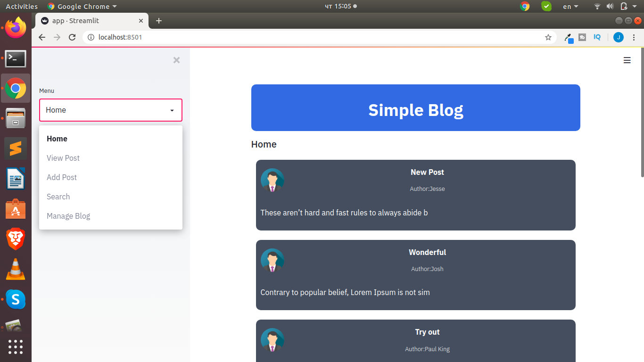The height and width of the screenshot is (362, 644).
Task: Click Author:Paul King text
Action: [427, 349]
